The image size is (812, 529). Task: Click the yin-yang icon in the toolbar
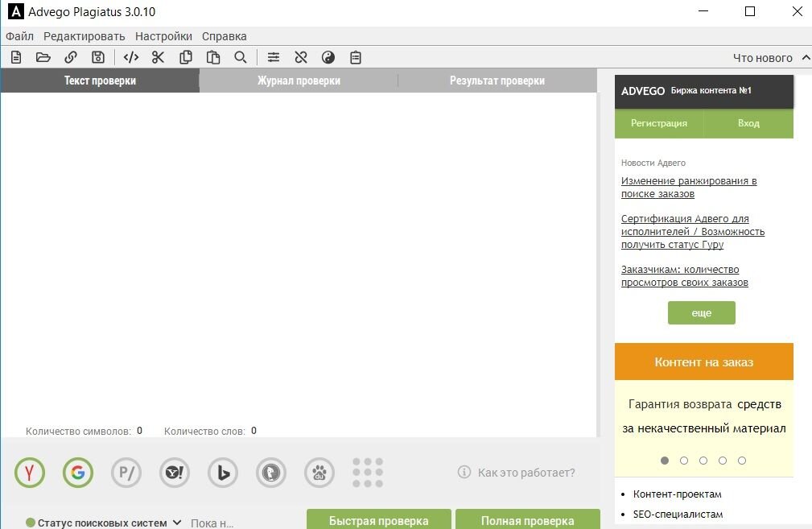[x=328, y=57]
